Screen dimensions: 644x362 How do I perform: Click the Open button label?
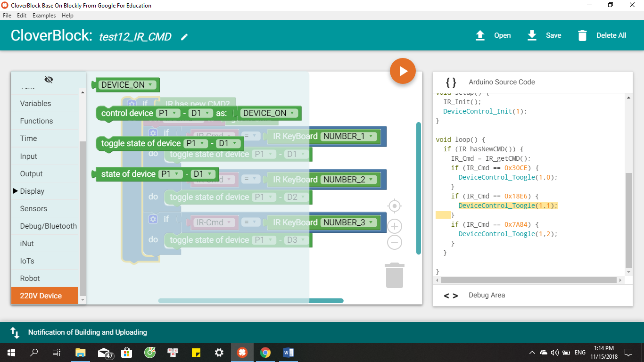(503, 35)
